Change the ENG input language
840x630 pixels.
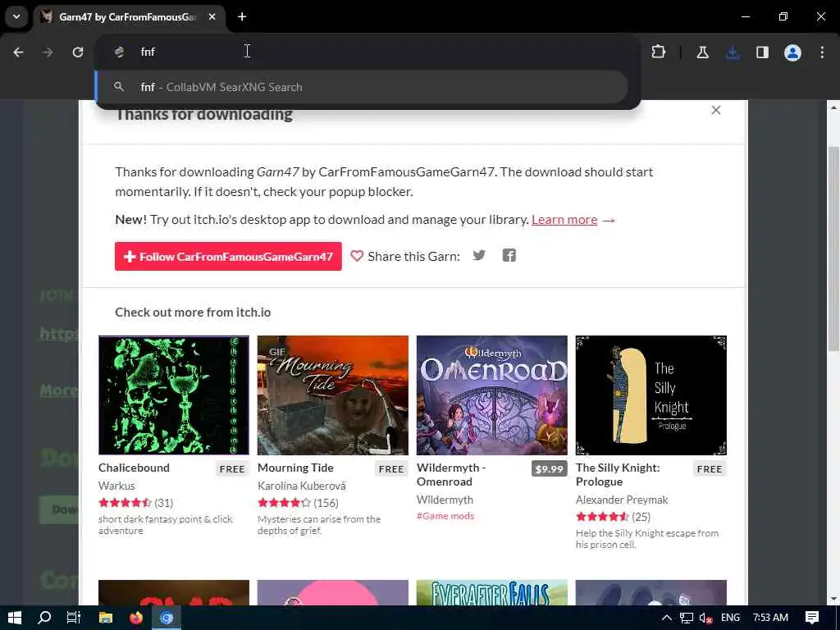730,618
